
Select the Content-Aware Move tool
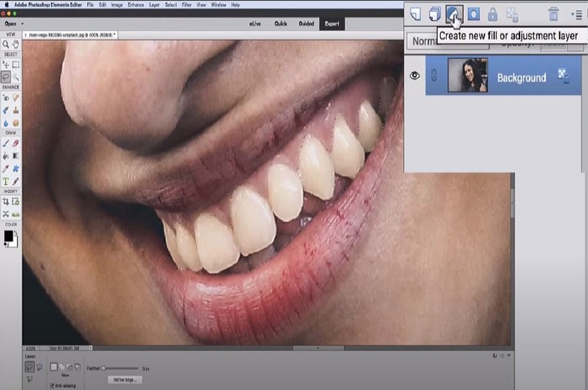[5, 214]
